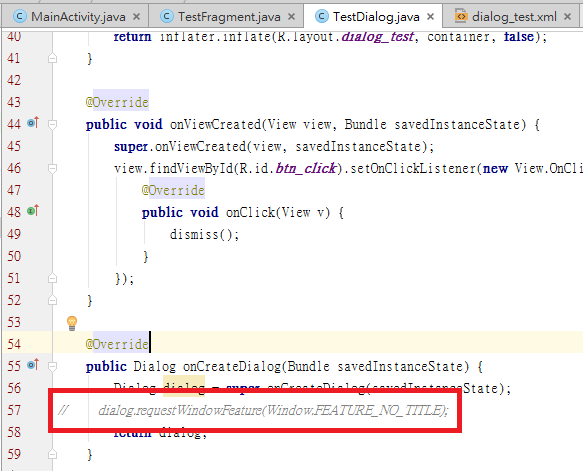The width and height of the screenshot is (583, 471).
Task: Click the onViewCreated method name on line 44
Action: [x=216, y=125]
